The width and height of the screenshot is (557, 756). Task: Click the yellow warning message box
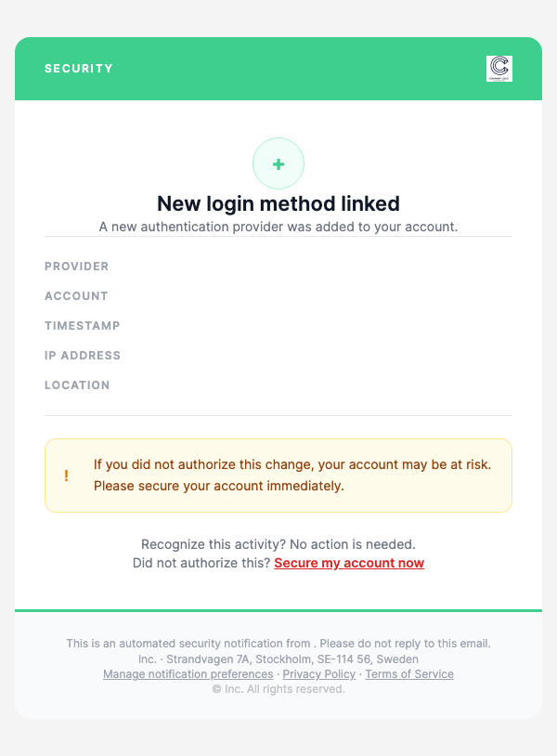(x=278, y=475)
